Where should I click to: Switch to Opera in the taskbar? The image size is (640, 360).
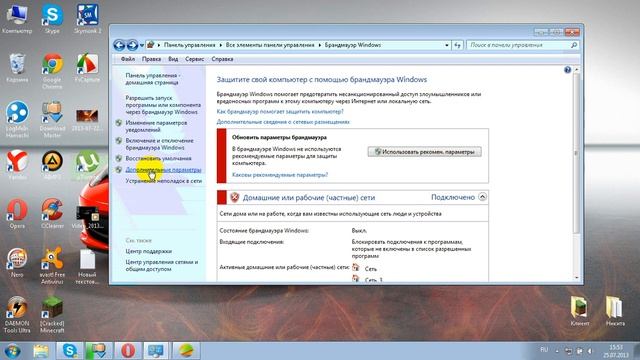click(128, 351)
